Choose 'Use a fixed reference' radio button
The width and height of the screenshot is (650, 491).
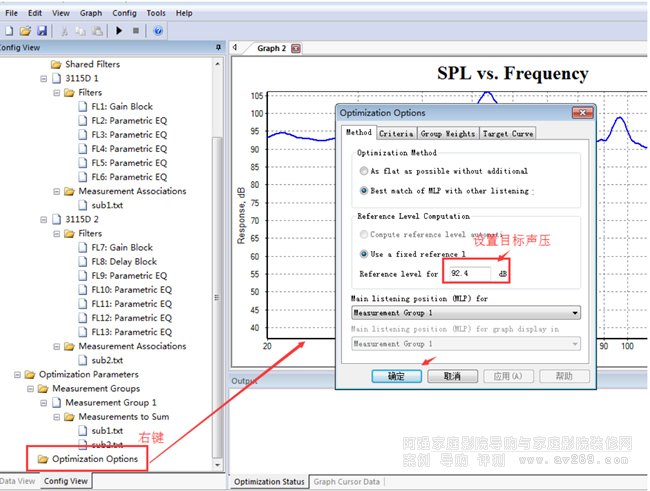point(364,252)
